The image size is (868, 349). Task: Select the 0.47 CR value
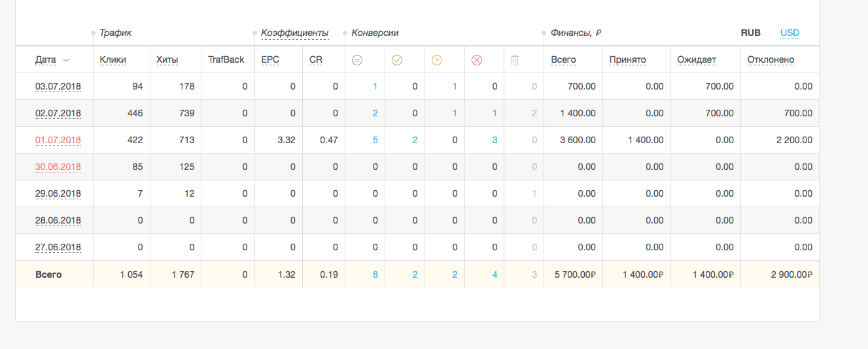[x=329, y=140]
